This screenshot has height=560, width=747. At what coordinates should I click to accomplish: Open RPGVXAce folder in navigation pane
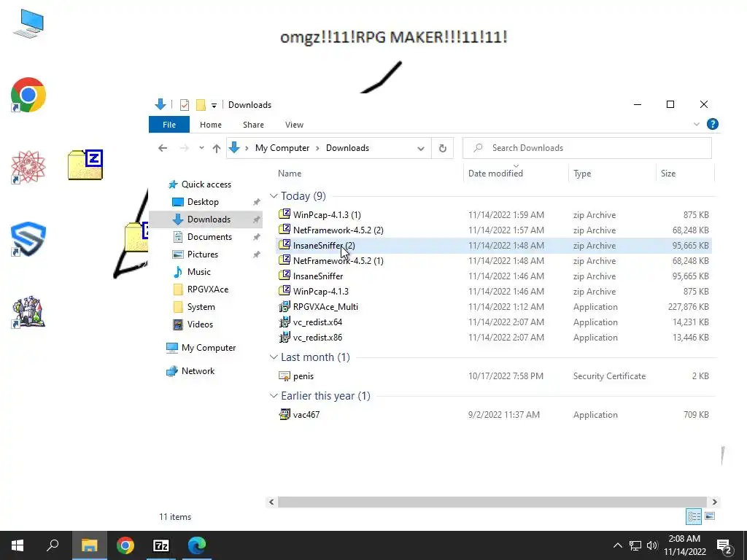208,289
